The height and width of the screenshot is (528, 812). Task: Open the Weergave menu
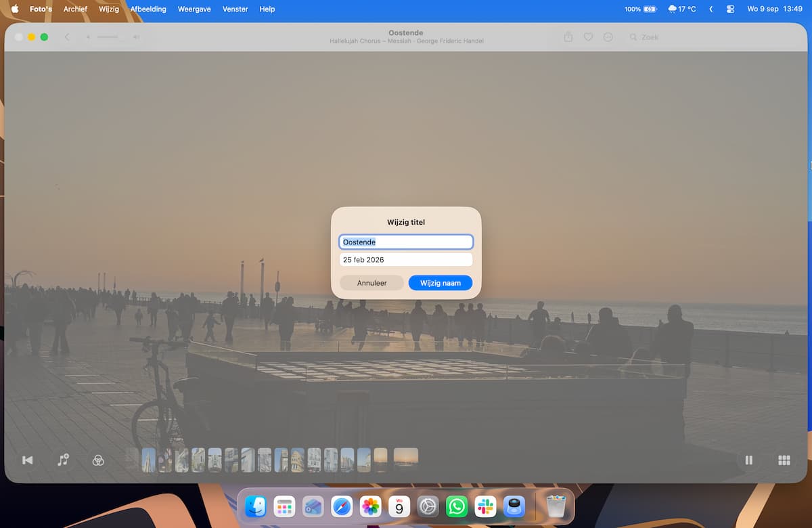pyautogui.click(x=194, y=9)
